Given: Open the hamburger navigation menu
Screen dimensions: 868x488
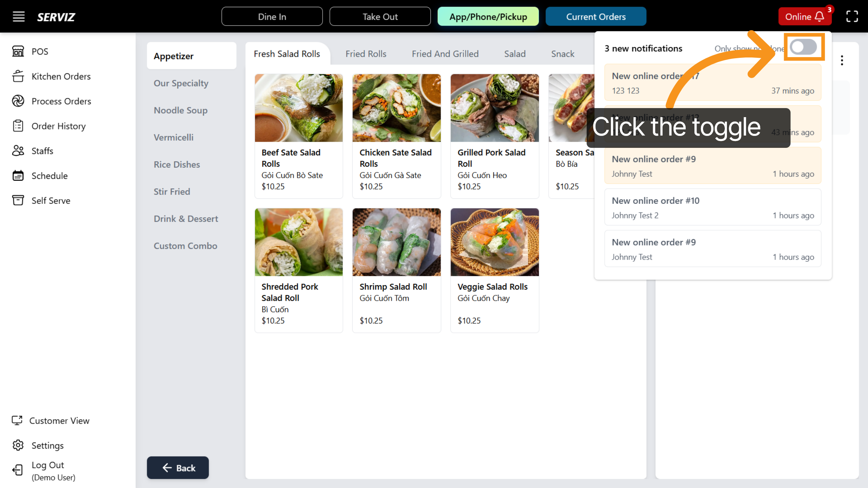Looking at the screenshot, I should coord(18,16).
